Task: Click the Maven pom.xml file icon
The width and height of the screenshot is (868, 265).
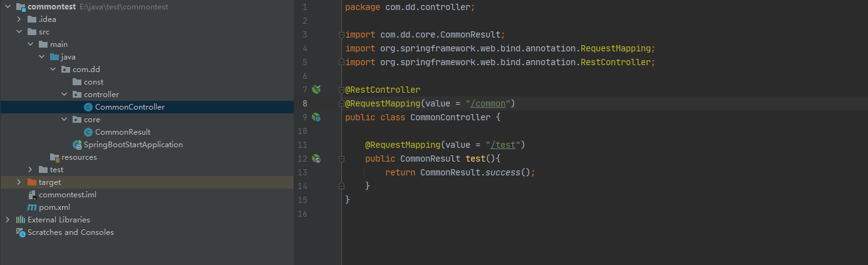Action: coord(32,207)
